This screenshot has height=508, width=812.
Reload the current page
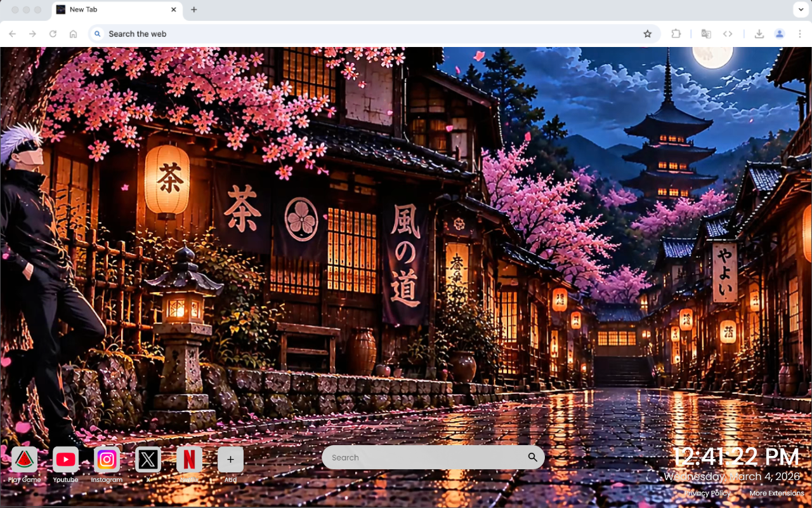point(53,34)
